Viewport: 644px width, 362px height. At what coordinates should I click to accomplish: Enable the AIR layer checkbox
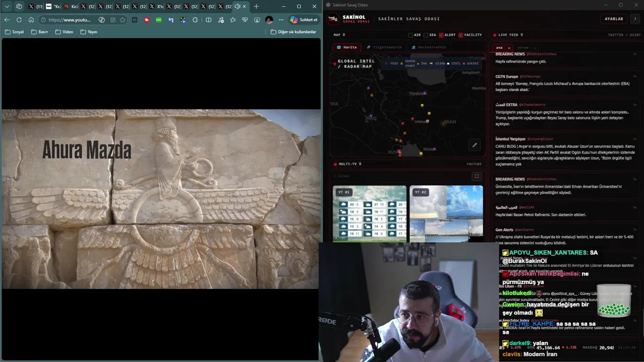tap(411, 35)
